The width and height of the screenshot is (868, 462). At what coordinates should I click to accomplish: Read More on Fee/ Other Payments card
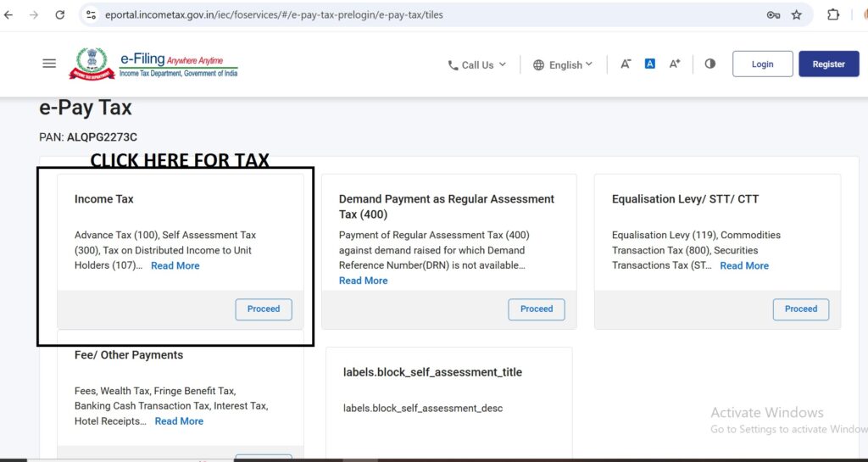pos(179,421)
